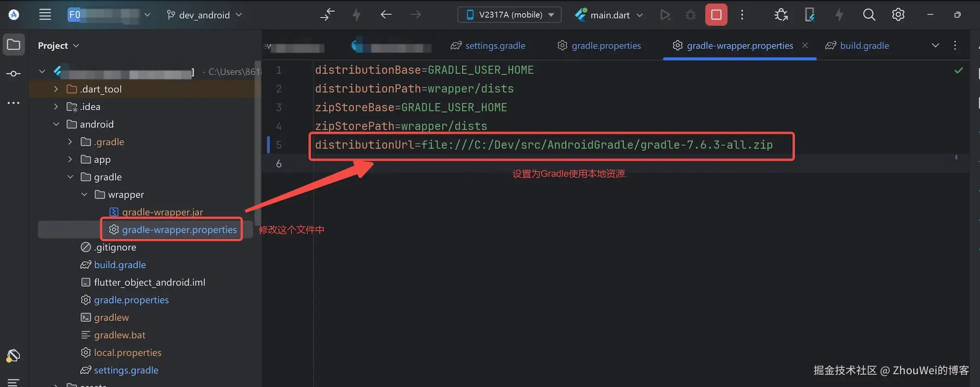Viewport: 980px width, 387px height.
Task: Collapse the android folder
Action: pos(56,124)
